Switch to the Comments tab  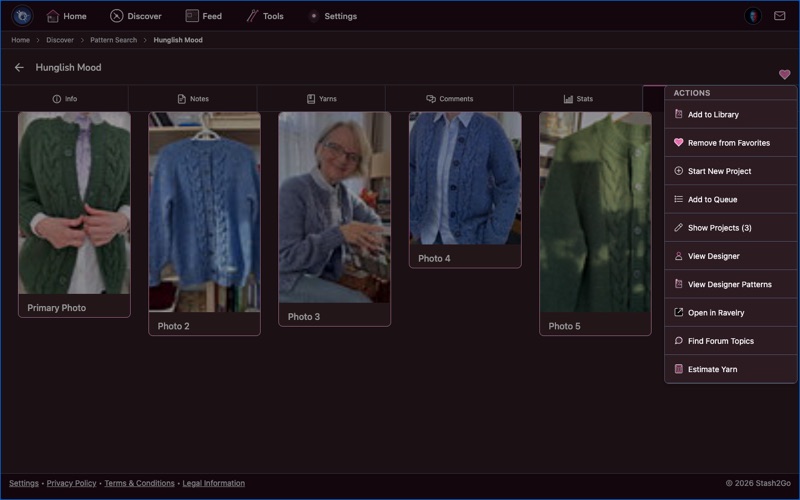pos(449,99)
